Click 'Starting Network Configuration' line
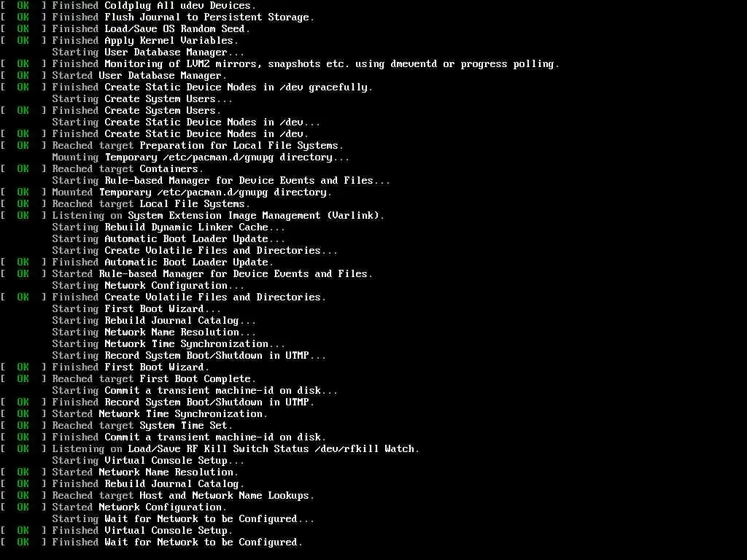Viewport: 747px width, 560px height. click(148, 286)
